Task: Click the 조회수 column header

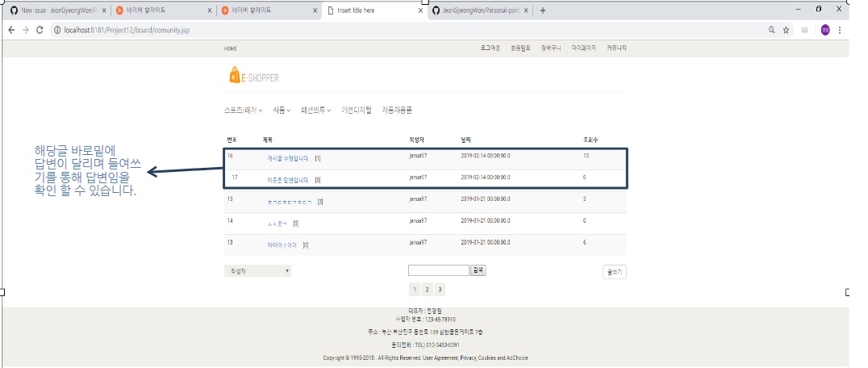Action: [x=590, y=140]
